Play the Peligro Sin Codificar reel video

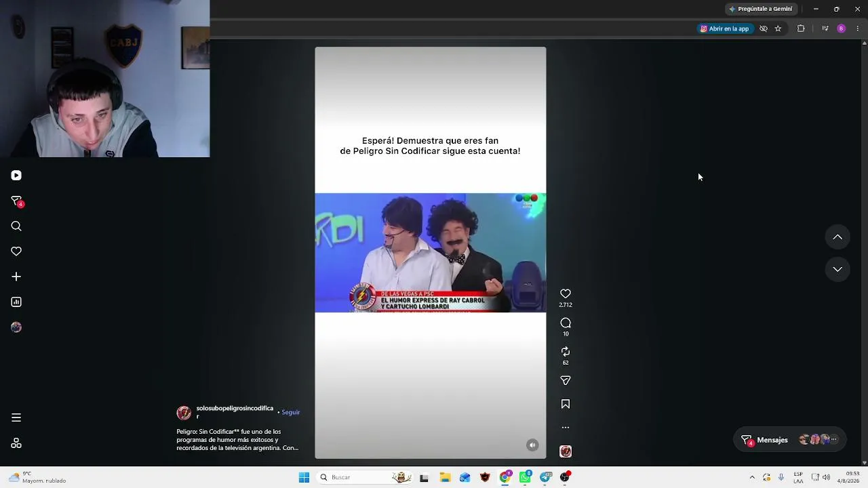coord(430,253)
